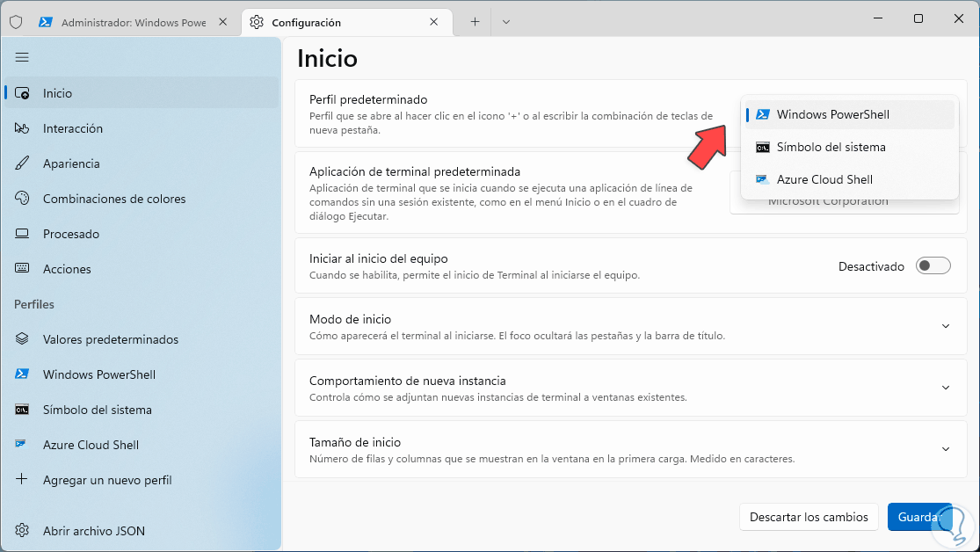The width and height of the screenshot is (980, 552).
Task: Click the Desactivado label text
Action: pyautogui.click(x=871, y=266)
